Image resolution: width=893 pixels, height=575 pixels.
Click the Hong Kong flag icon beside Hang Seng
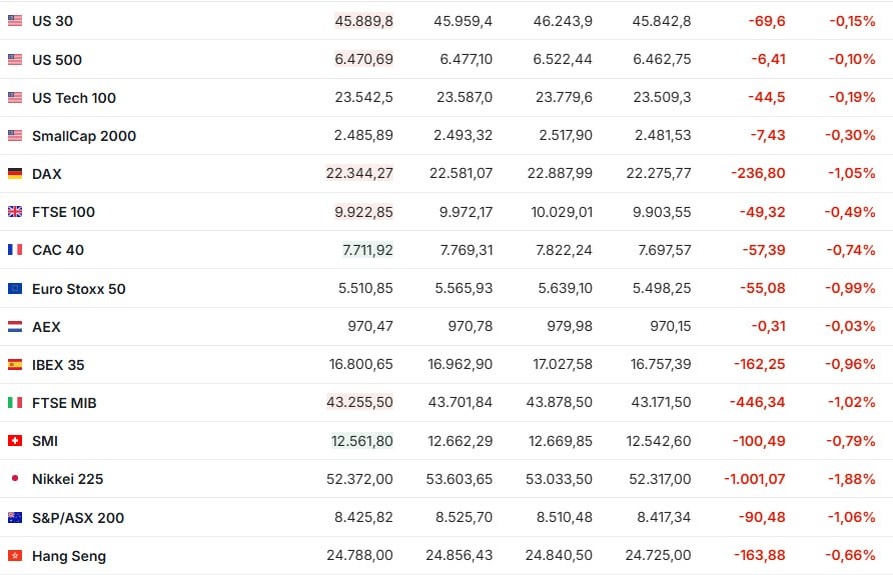(15, 556)
